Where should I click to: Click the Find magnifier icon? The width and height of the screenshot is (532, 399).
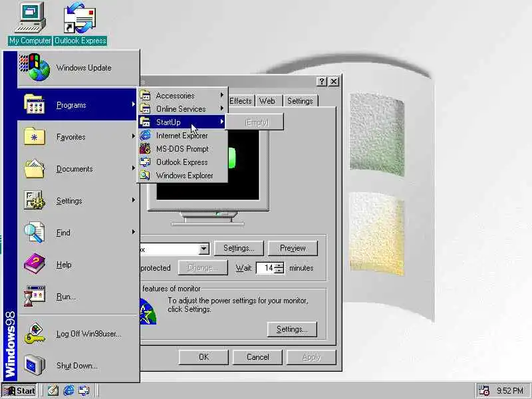coord(35,232)
